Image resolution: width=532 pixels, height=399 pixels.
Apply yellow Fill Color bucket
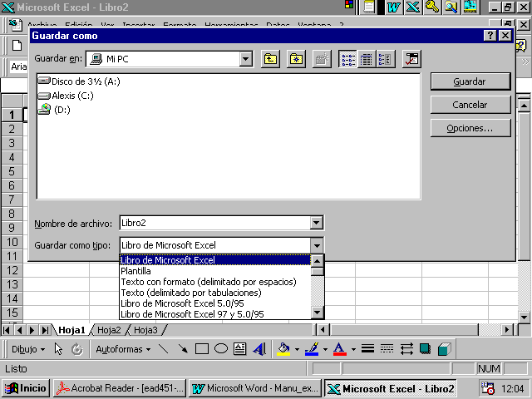283,349
